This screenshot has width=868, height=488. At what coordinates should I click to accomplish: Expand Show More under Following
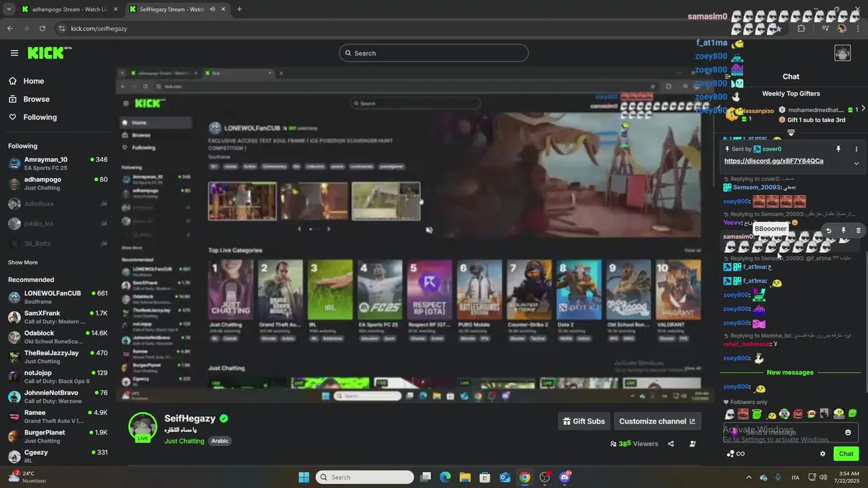pos(23,262)
